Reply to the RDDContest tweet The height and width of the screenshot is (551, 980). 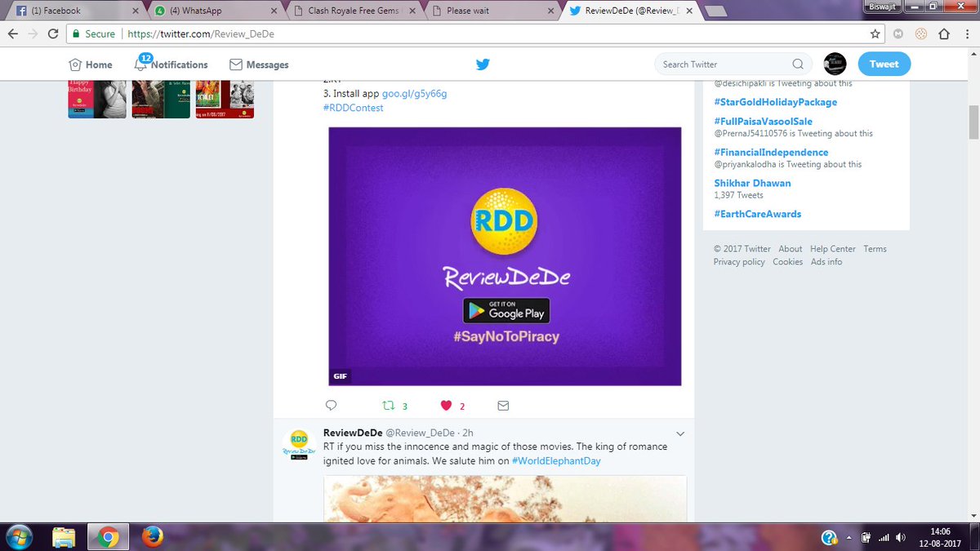(x=331, y=405)
